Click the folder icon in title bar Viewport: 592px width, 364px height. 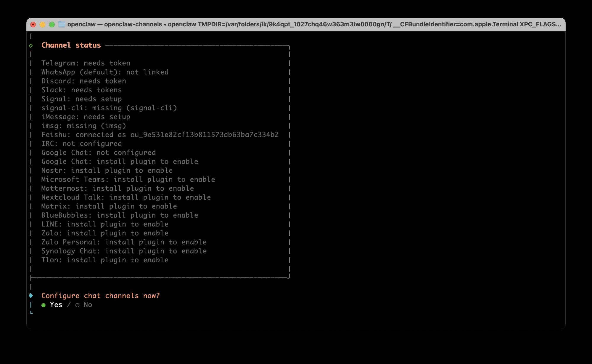[x=62, y=24]
